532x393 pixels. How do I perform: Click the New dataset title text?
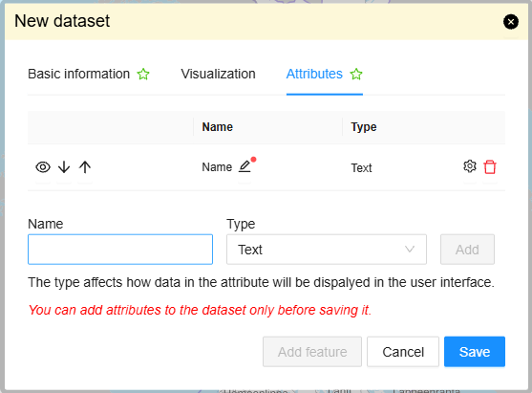click(x=62, y=21)
